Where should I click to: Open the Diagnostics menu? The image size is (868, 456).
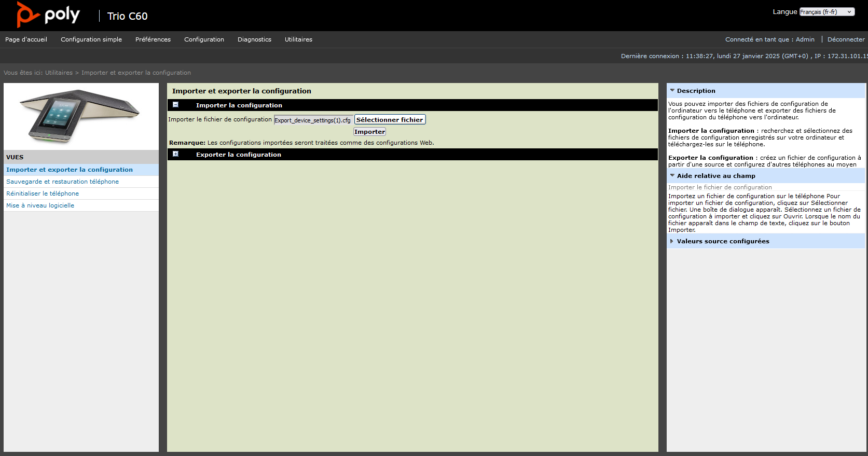coord(254,39)
